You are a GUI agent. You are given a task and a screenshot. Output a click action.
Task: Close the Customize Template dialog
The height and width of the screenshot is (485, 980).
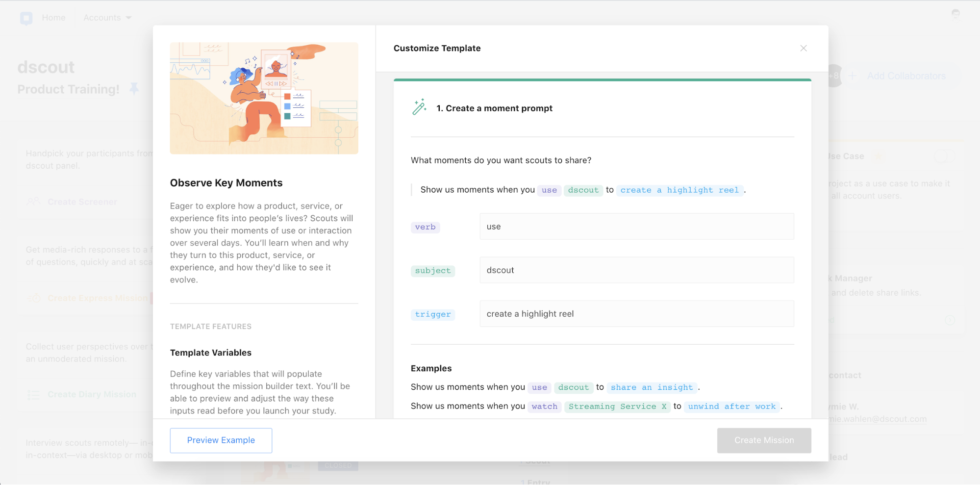tap(803, 48)
